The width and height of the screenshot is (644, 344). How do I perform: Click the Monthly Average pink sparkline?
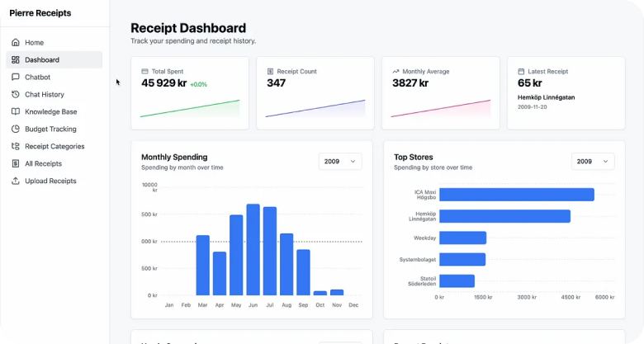coord(441,108)
